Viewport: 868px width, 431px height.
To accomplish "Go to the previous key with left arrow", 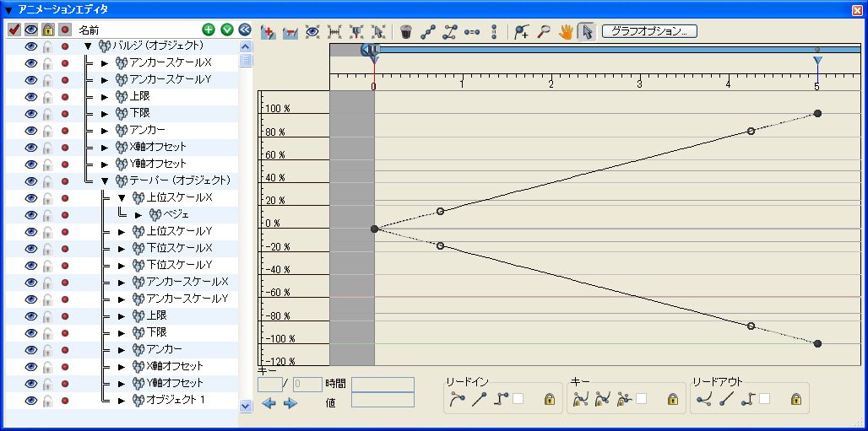I will click(x=269, y=403).
